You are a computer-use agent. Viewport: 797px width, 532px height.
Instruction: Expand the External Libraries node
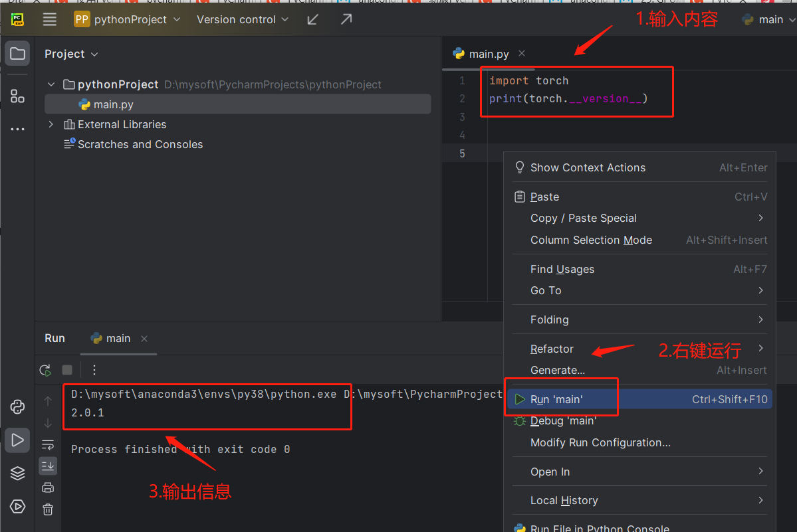(x=51, y=124)
